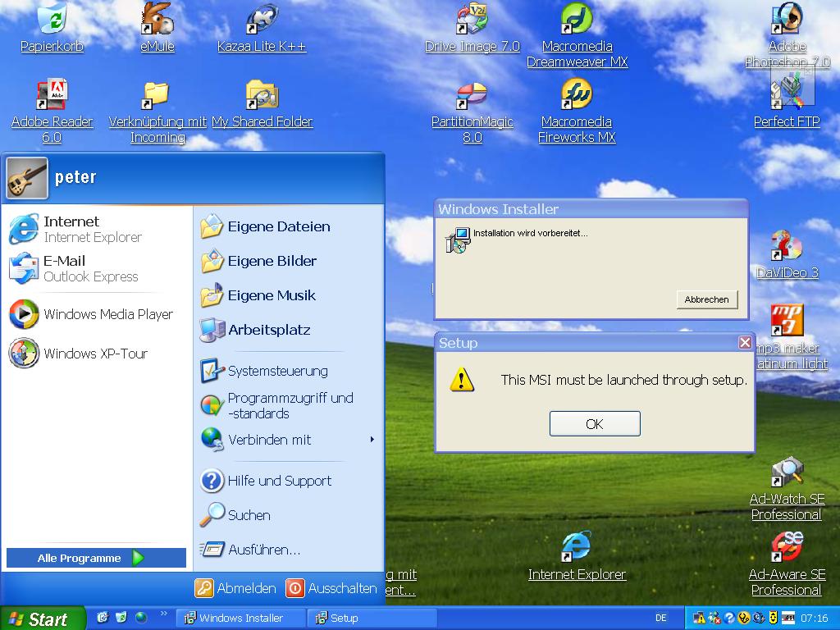The width and height of the screenshot is (840, 630).
Task: Click the peter user account picture
Action: pyautogui.click(x=27, y=178)
